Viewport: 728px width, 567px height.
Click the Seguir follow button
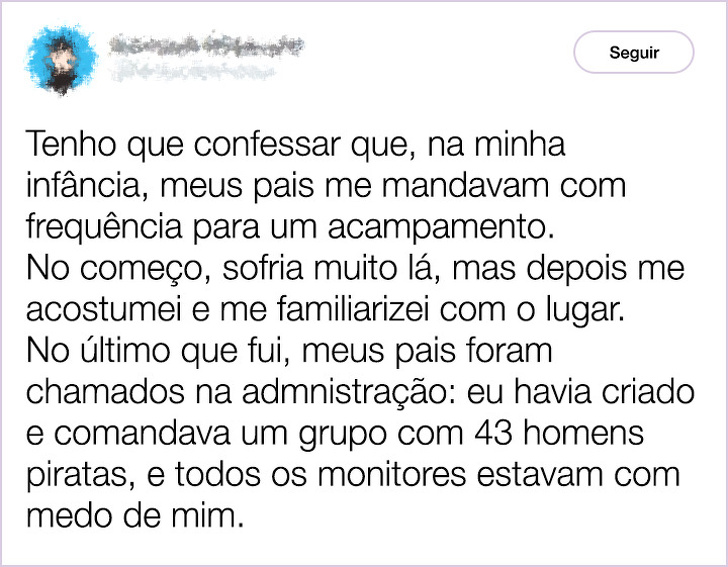(x=633, y=52)
